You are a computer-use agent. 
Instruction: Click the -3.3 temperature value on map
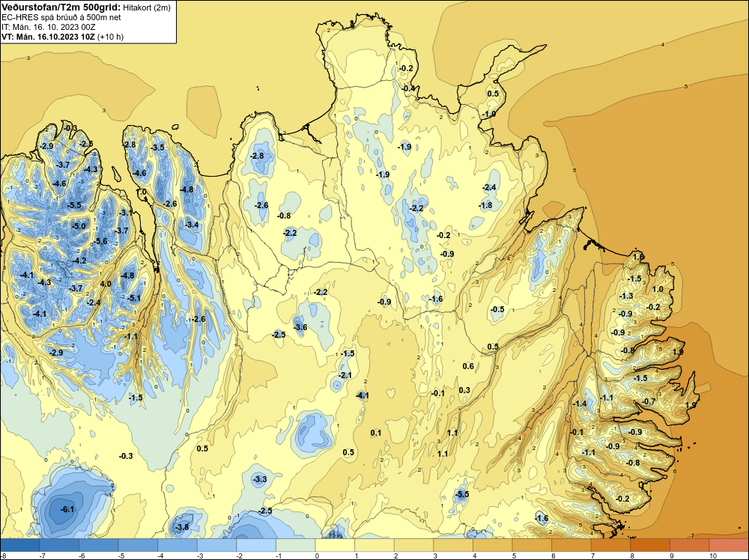pyautogui.click(x=259, y=479)
